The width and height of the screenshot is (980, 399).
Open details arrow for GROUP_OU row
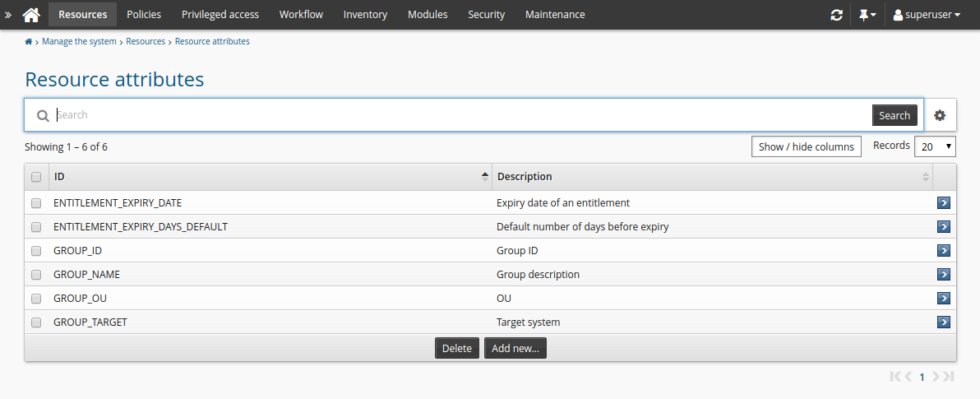pyautogui.click(x=944, y=298)
